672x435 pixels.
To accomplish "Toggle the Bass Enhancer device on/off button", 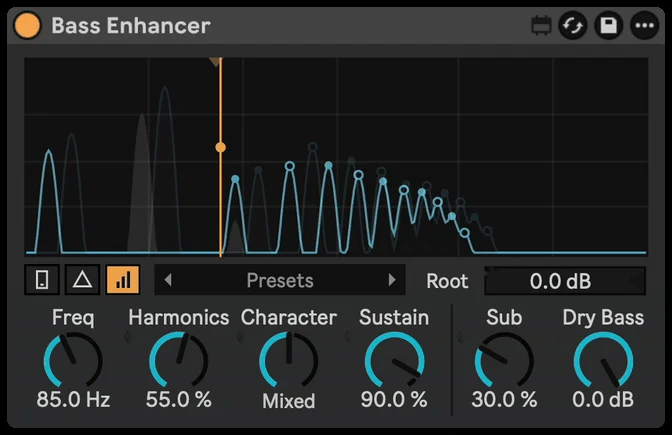I will click(x=27, y=25).
